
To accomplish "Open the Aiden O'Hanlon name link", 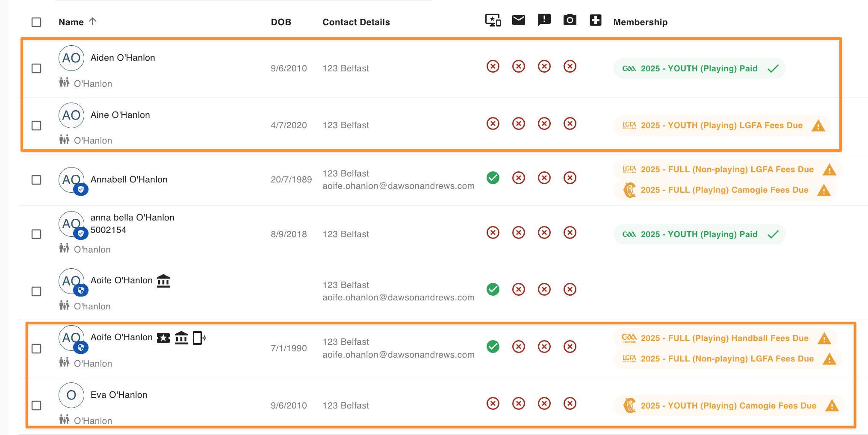I will coord(123,58).
